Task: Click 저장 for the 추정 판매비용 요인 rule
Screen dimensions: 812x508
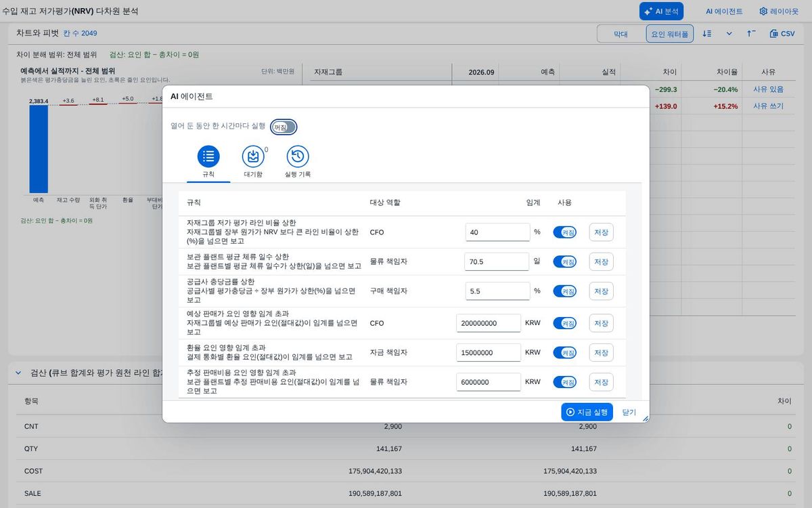Action: (x=602, y=382)
